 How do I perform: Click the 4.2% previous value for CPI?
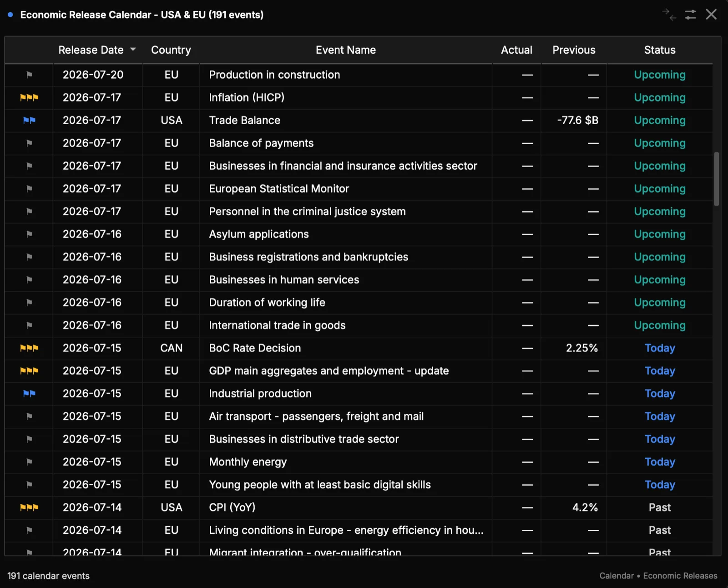pos(585,507)
